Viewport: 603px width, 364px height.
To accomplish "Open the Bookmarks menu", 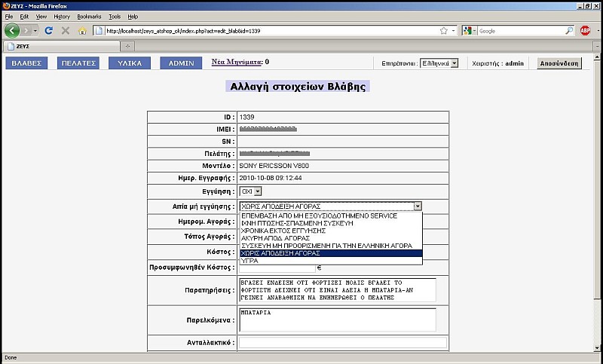I will (x=89, y=17).
